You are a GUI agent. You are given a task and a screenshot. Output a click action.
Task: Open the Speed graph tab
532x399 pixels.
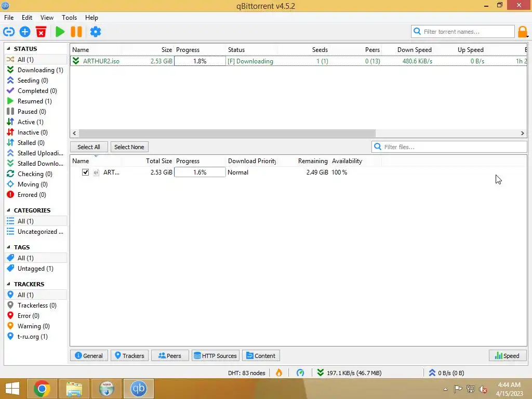click(x=507, y=355)
